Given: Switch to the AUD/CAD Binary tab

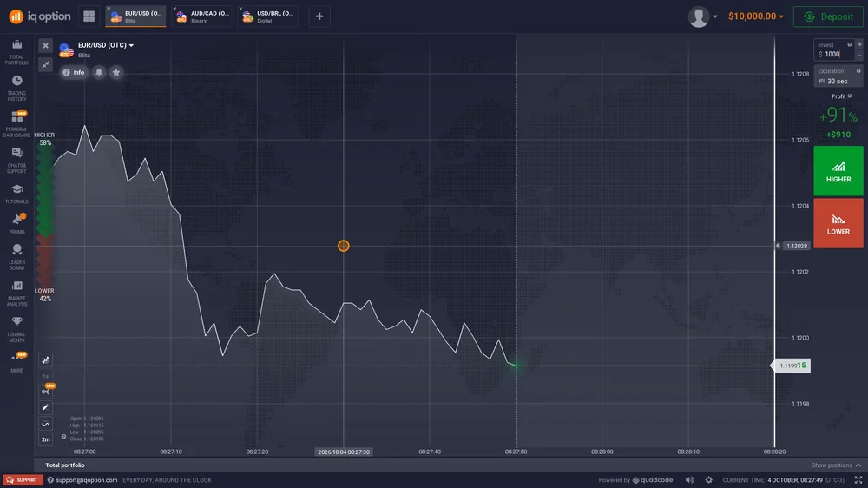Looking at the screenshot, I should click(x=202, y=16).
